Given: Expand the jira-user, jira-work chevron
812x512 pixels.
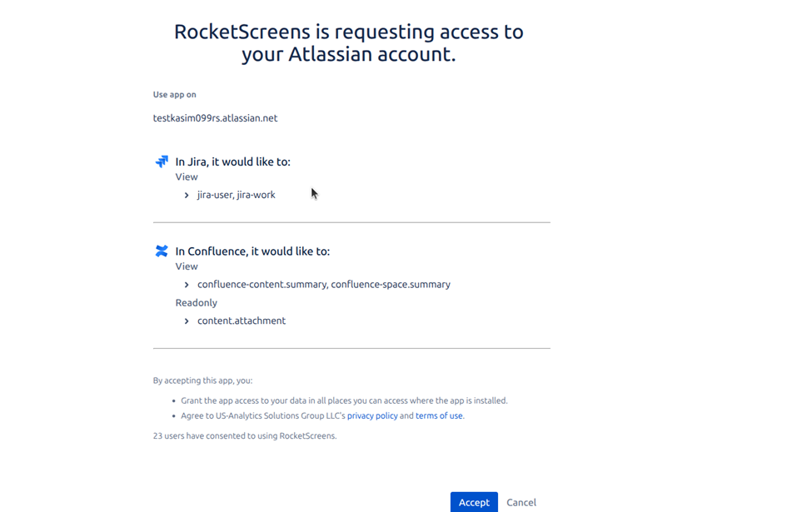Looking at the screenshot, I should point(187,195).
